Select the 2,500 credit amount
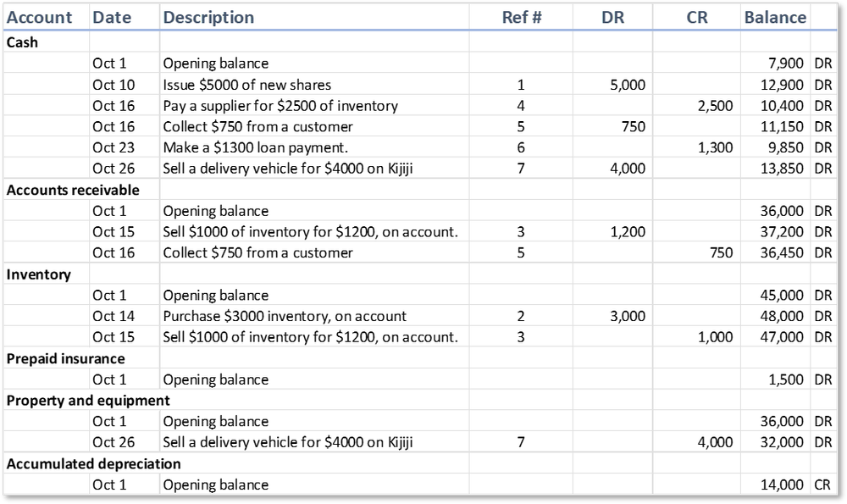The image size is (847, 504). click(715, 106)
